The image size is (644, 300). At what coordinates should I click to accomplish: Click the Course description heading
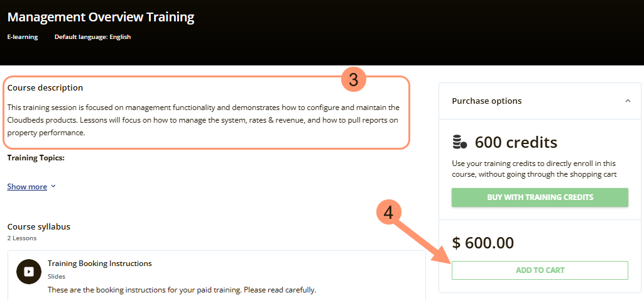point(45,87)
